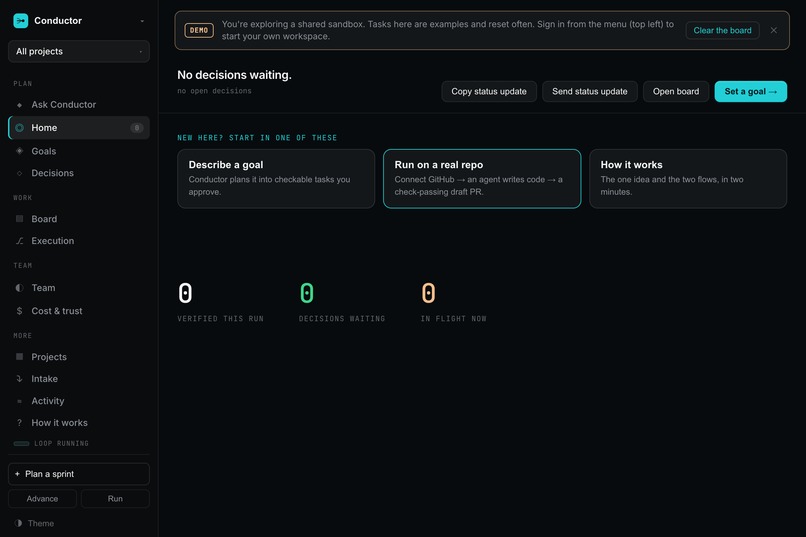Open the Board in sidebar

tap(79, 219)
